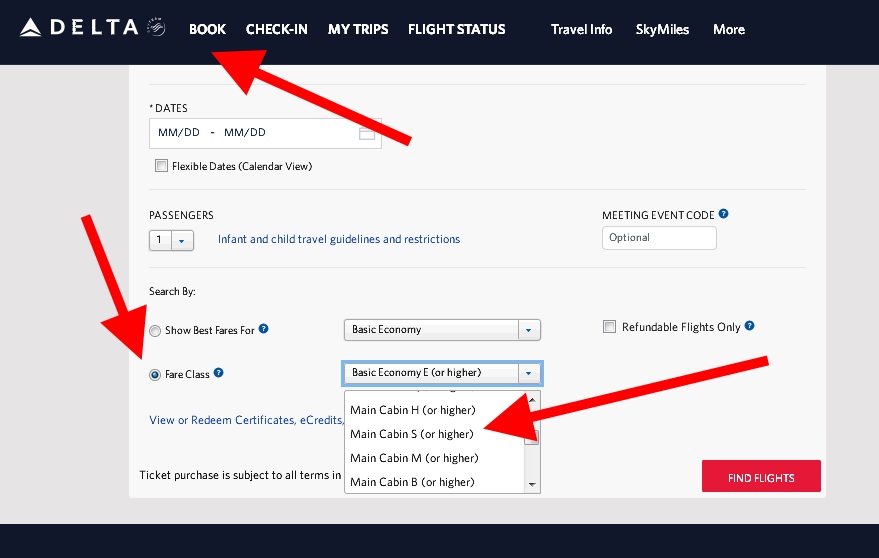The image size is (879, 558).
Task: Enable the Refundable Flights Only checkbox
Action: (609, 326)
